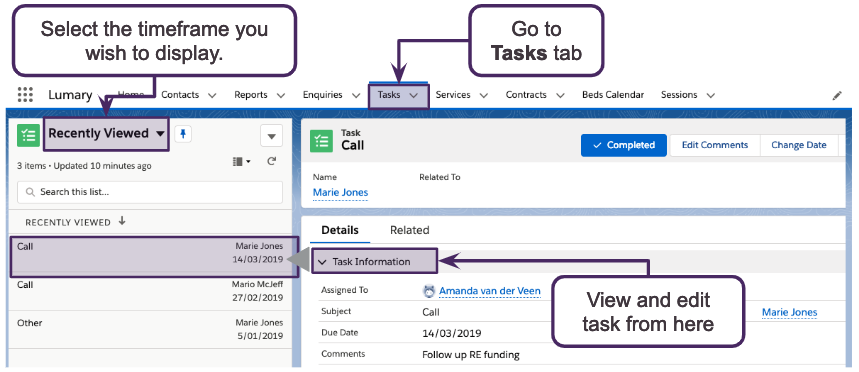The width and height of the screenshot is (859, 372).
Task: Go to the Sessions tab
Action: (x=679, y=95)
